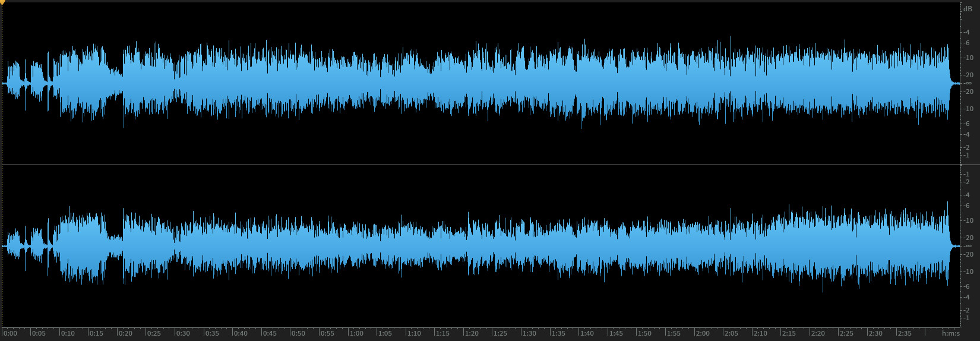Viewport: 980px width, 341px height.
Task: Select the 0:15 ruler label
Action: [96, 333]
